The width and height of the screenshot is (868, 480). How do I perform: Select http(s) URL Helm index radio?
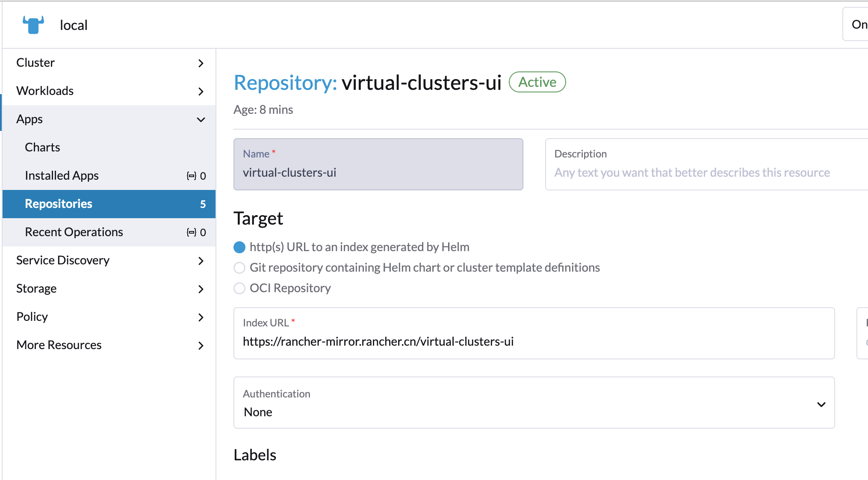pos(239,247)
